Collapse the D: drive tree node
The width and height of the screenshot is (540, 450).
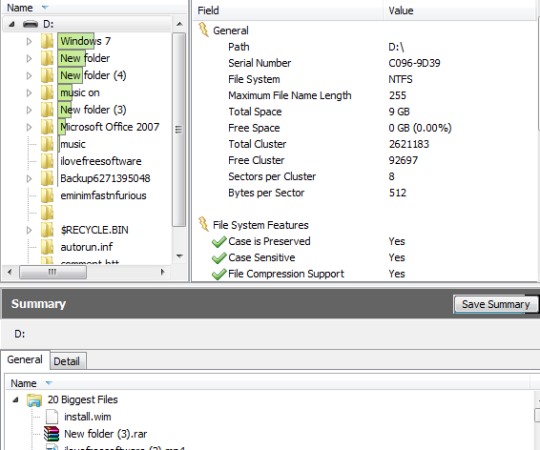[x=12, y=24]
